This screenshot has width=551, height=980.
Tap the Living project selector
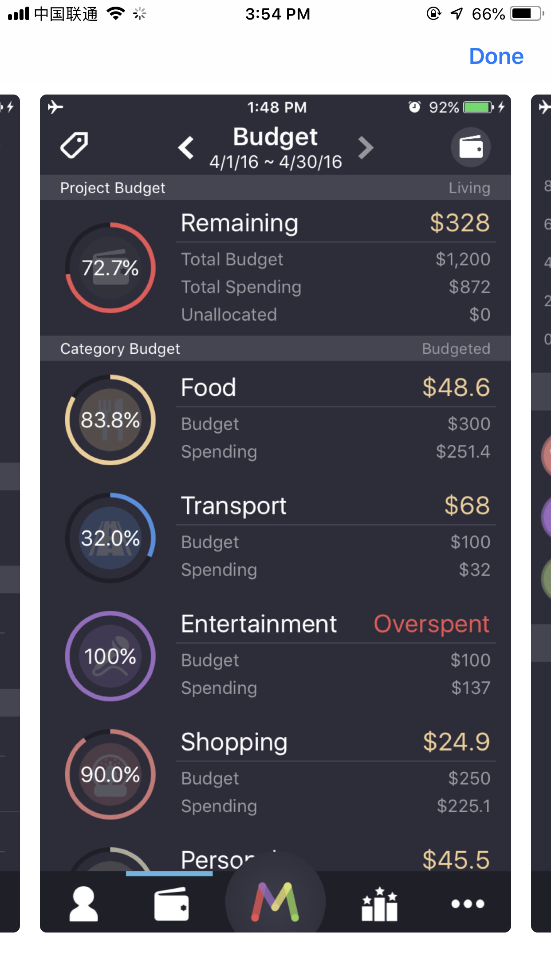[x=469, y=188]
